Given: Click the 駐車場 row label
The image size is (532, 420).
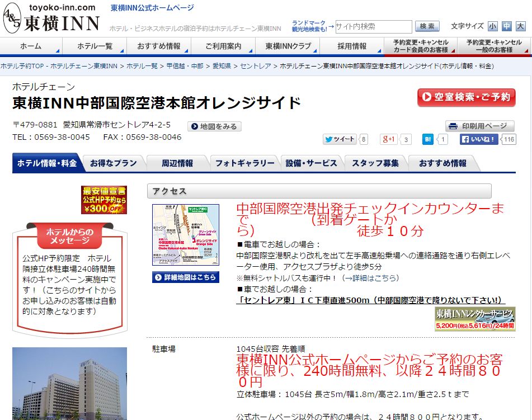Looking at the screenshot, I should 164,349.
